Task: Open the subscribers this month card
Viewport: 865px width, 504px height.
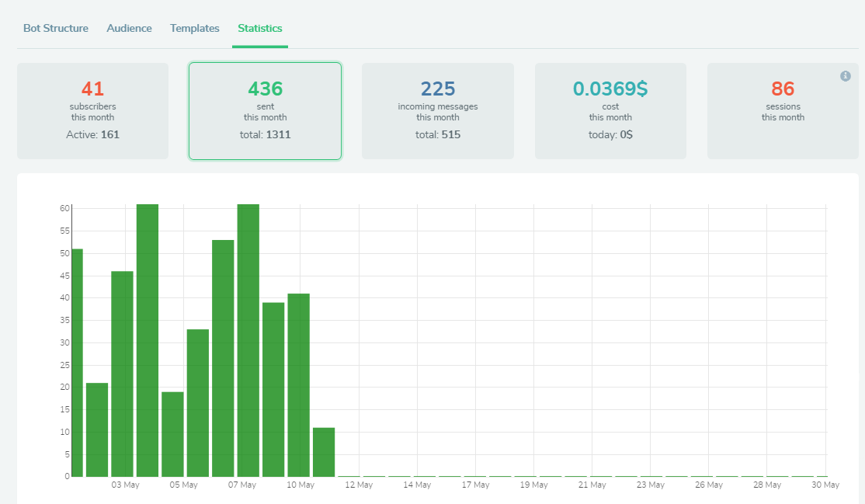Action: tap(92, 110)
